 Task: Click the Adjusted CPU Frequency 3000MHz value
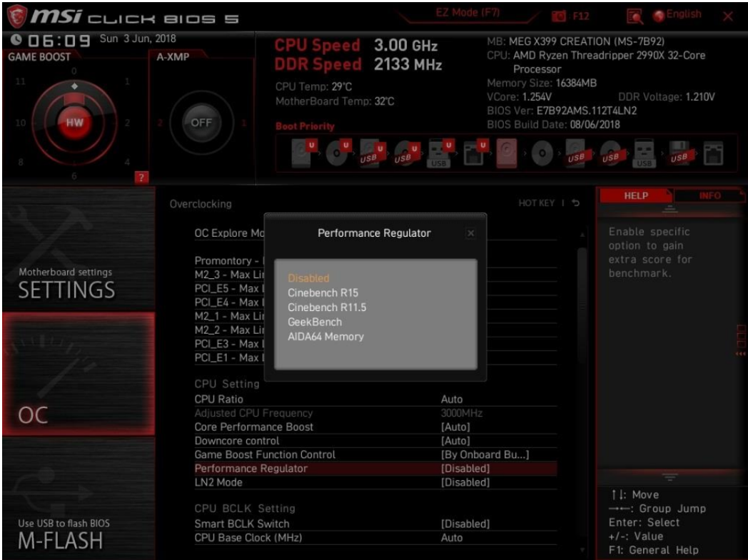click(461, 413)
